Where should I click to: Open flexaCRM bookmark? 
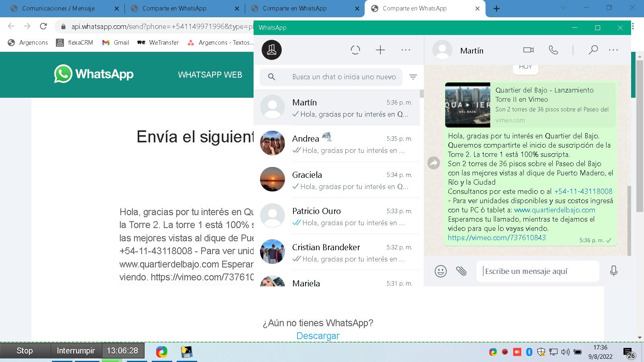(75, 42)
